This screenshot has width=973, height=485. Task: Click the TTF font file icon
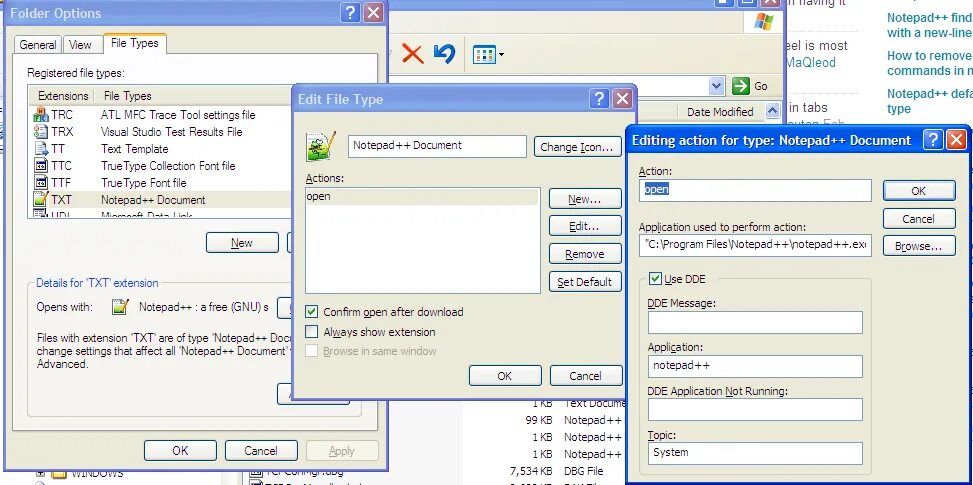pyautogui.click(x=41, y=182)
